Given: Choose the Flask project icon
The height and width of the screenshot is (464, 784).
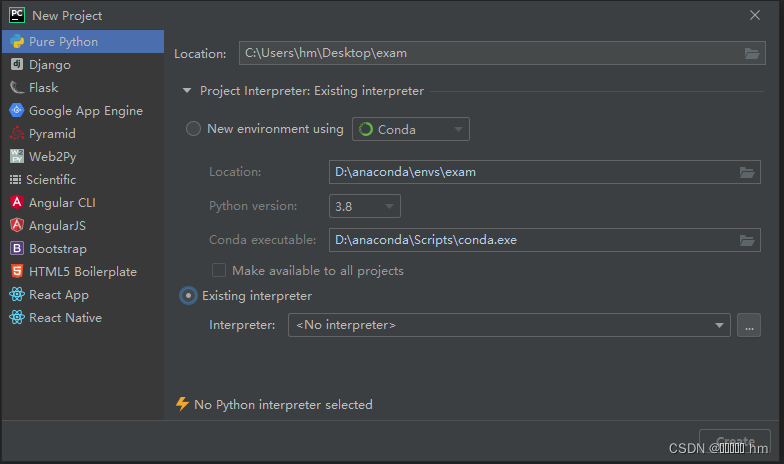Looking at the screenshot, I should click(x=16, y=87).
